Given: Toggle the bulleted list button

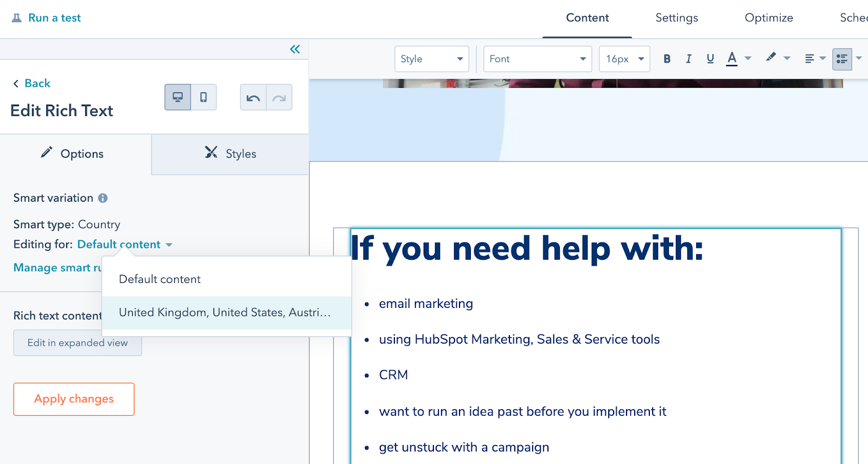Looking at the screenshot, I should (x=842, y=59).
